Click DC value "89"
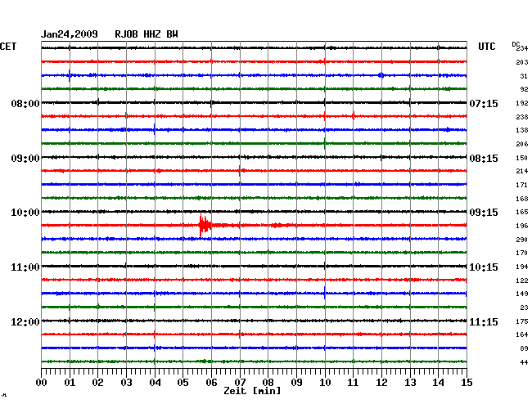Viewport: 532px width, 404px height. [x=524, y=348]
